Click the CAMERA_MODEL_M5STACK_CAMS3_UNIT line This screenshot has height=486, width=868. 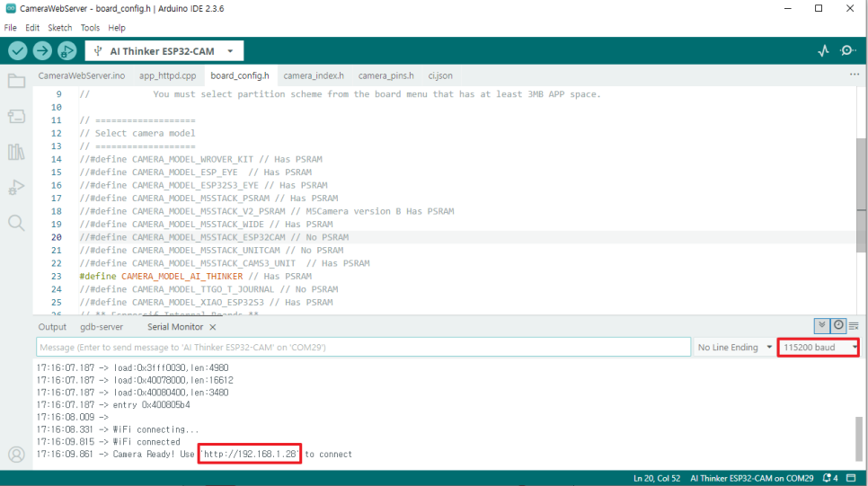[225, 263]
